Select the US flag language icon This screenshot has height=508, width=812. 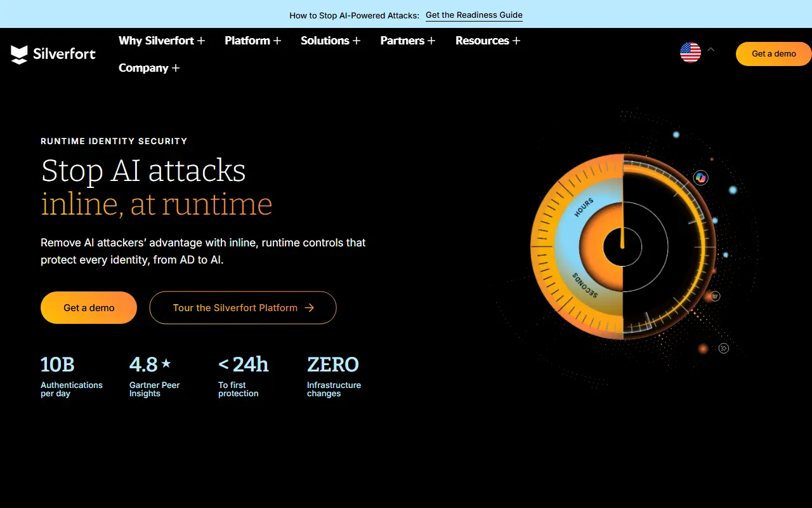click(690, 52)
